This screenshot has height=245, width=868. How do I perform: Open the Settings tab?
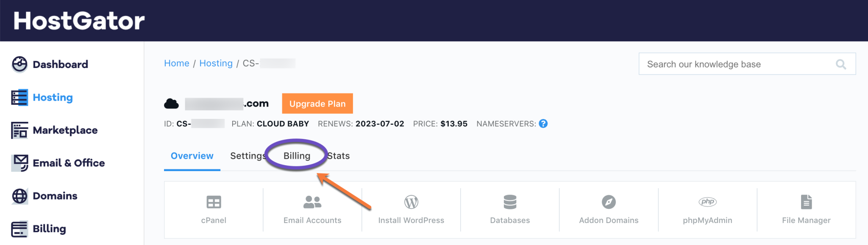pyautogui.click(x=248, y=156)
